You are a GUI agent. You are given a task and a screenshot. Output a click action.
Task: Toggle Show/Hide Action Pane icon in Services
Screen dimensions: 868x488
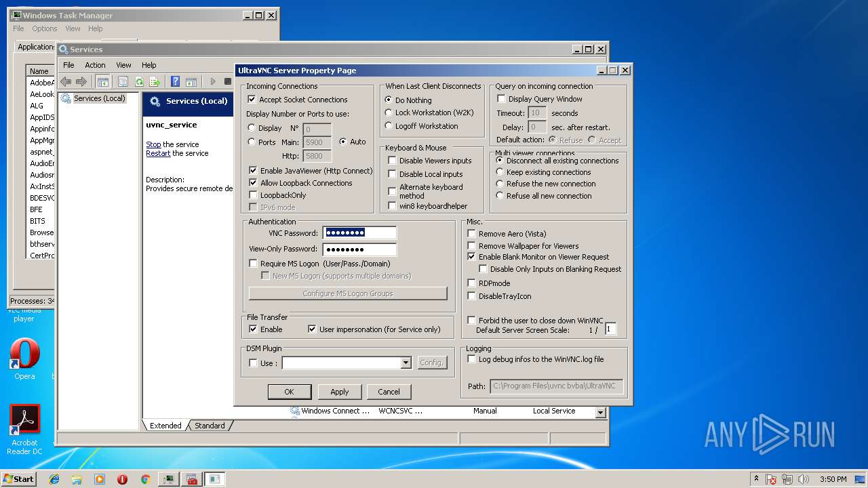tap(191, 82)
